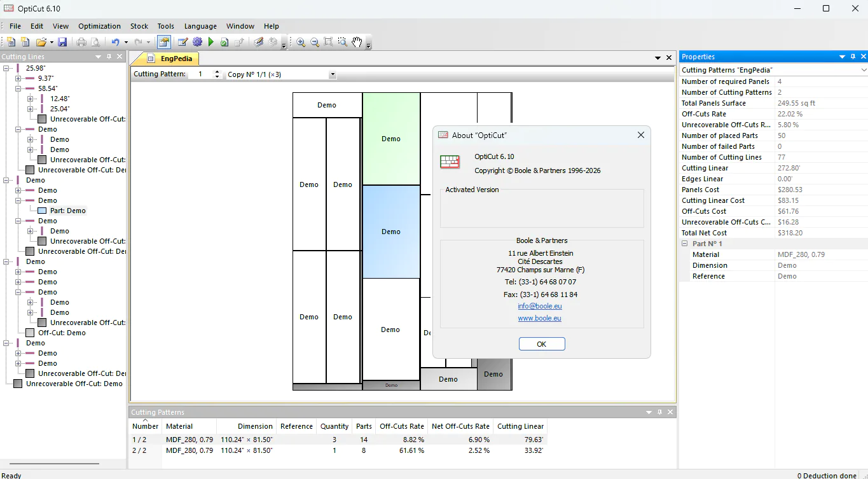The height and width of the screenshot is (479, 868).
Task: Open the Help menu
Action: pos(272,26)
